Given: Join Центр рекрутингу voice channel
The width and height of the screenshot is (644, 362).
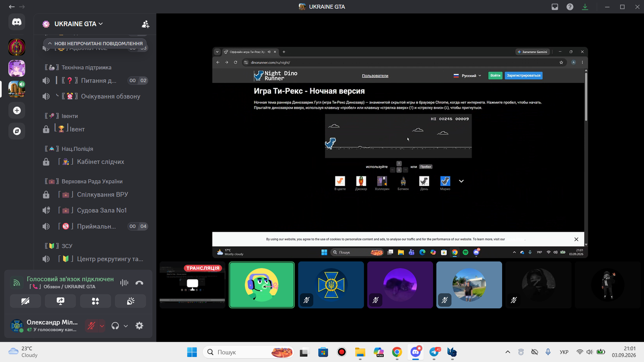Looking at the screenshot, I should [x=95, y=259].
